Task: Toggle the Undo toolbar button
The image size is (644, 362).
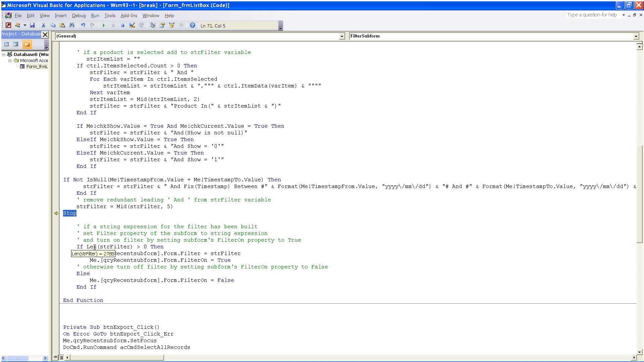Action: click(x=83, y=25)
